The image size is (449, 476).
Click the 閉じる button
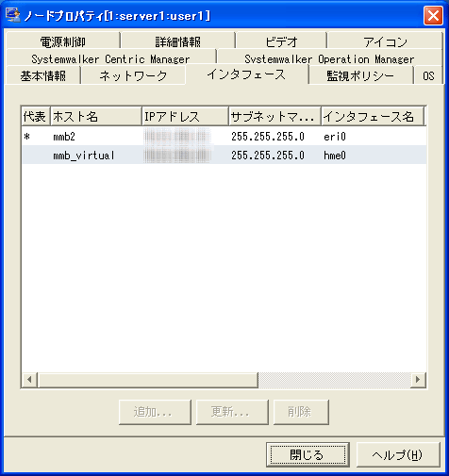pyautogui.click(x=308, y=454)
